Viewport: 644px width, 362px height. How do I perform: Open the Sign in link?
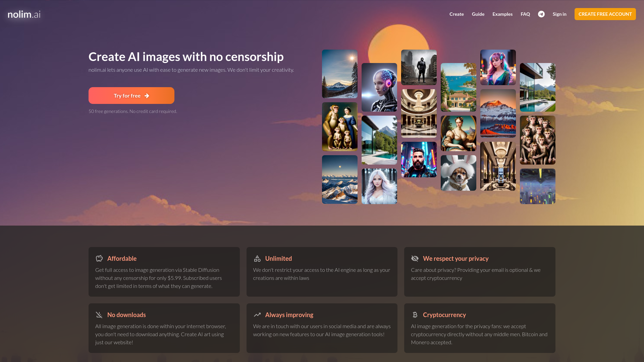(x=559, y=14)
